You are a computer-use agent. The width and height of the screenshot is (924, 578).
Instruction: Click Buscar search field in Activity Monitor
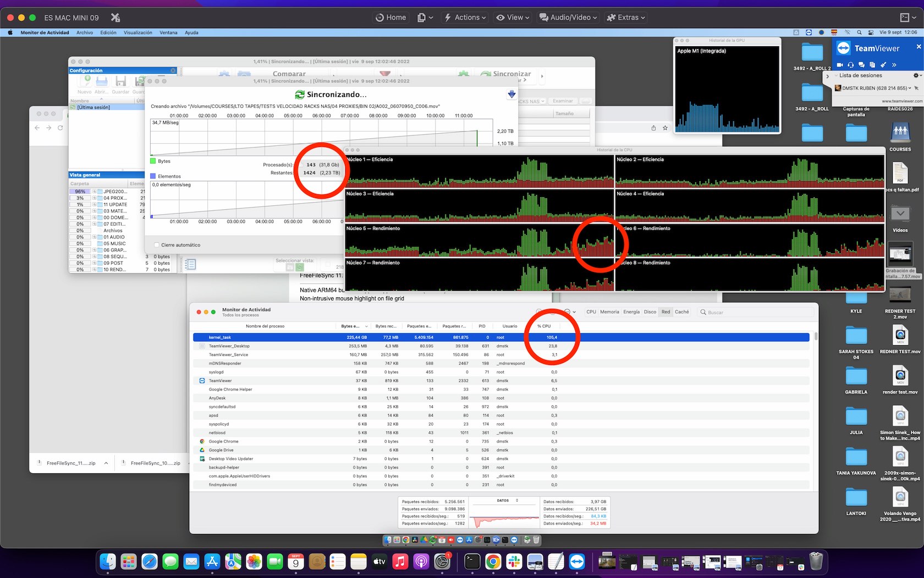755,312
